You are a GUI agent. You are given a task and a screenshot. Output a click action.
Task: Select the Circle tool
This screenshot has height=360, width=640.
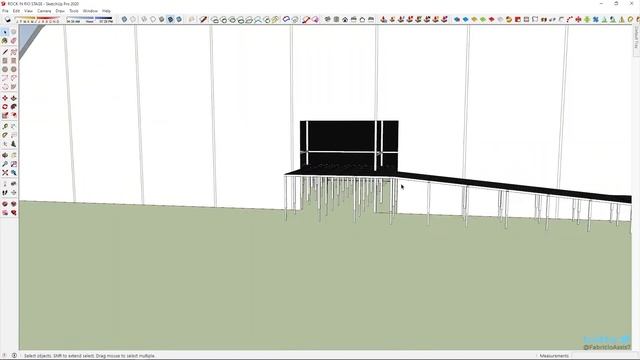pos(5,69)
